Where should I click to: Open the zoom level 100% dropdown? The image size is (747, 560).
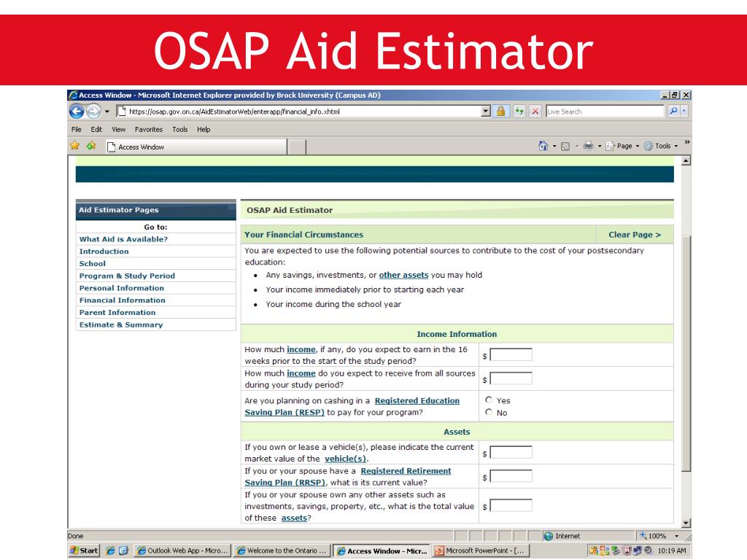point(676,536)
